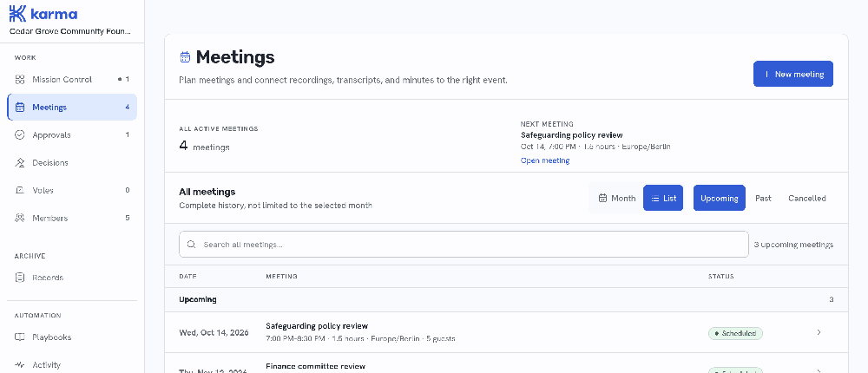Click the Records document icon

[x=20, y=278]
